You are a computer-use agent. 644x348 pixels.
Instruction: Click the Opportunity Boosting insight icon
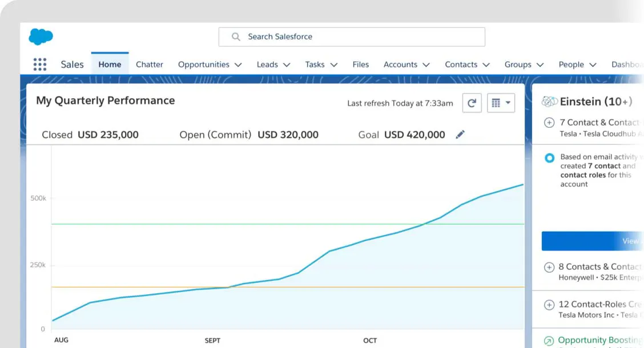(549, 340)
